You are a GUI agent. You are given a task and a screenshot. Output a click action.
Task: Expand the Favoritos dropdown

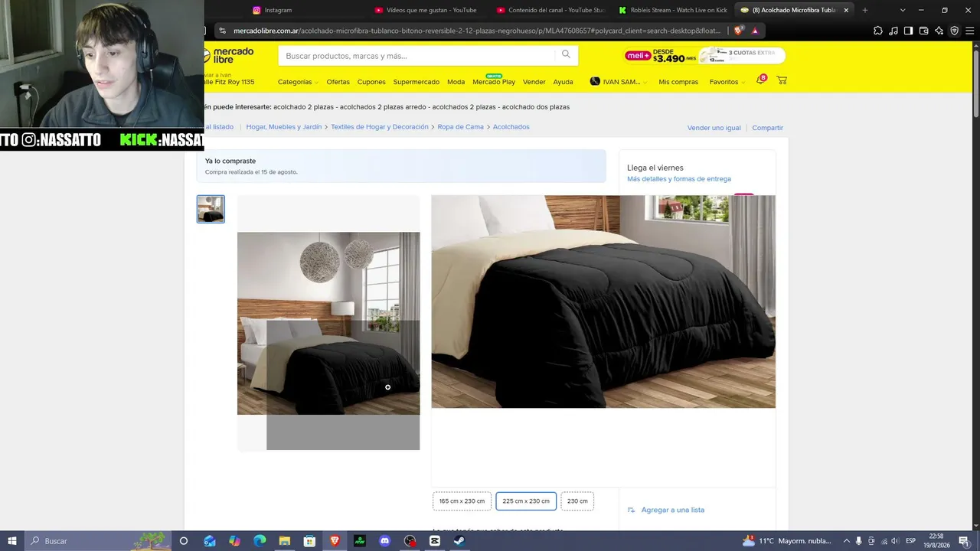pyautogui.click(x=727, y=82)
